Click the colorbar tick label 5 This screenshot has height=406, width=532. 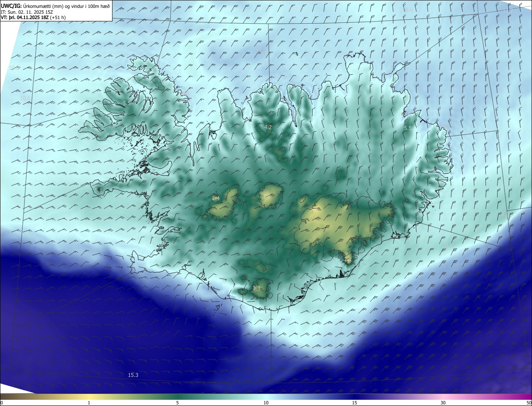coord(177,403)
